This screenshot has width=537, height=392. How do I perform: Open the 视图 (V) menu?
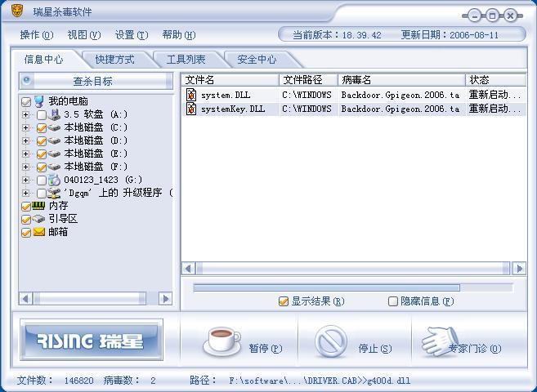(x=84, y=35)
